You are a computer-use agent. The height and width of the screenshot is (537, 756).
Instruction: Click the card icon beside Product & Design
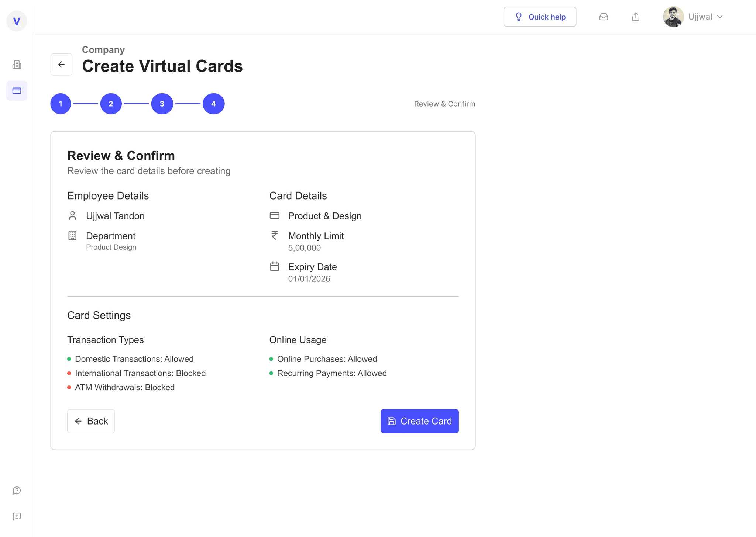(275, 216)
